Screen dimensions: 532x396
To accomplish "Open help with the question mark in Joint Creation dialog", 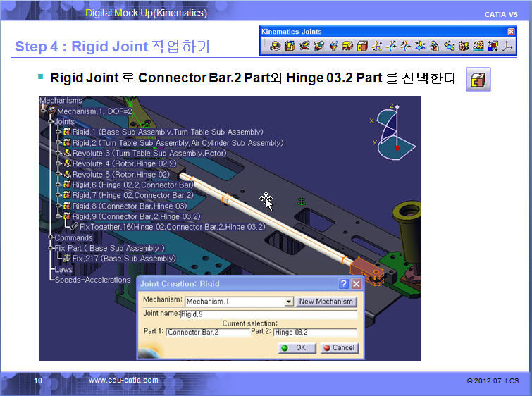I will click(344, 284).
